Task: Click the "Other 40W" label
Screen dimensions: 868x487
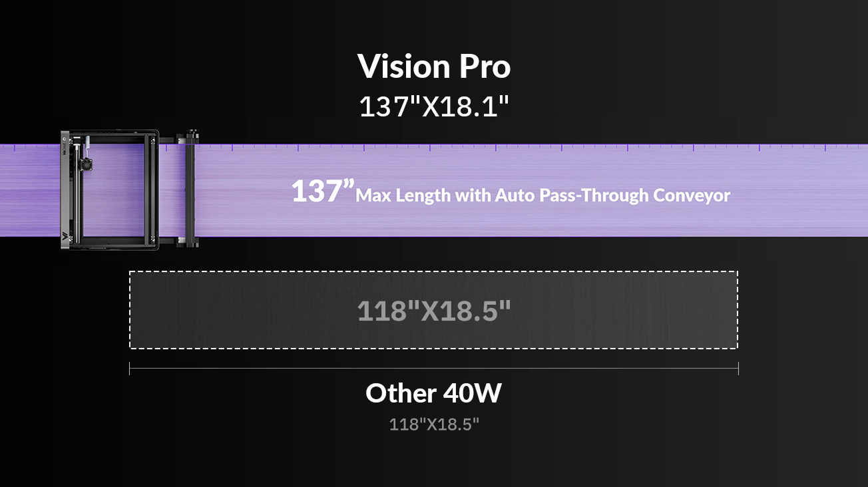Action: [433, 393]
